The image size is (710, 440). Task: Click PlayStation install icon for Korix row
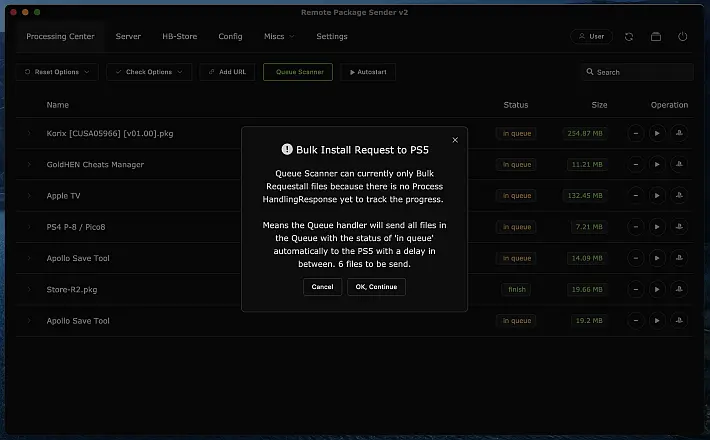pos(679,134)
